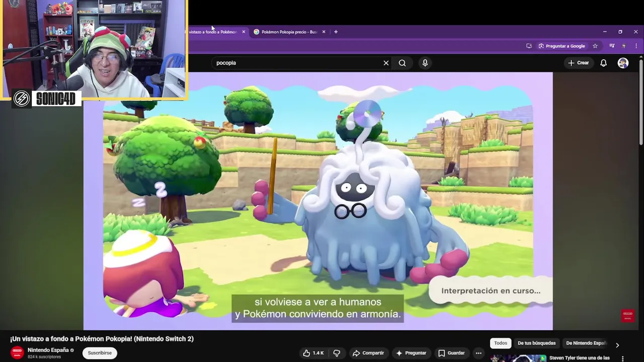Open the YouTube account avatar menu
This screenshot has height=362, width=644.
click(623, 63)
